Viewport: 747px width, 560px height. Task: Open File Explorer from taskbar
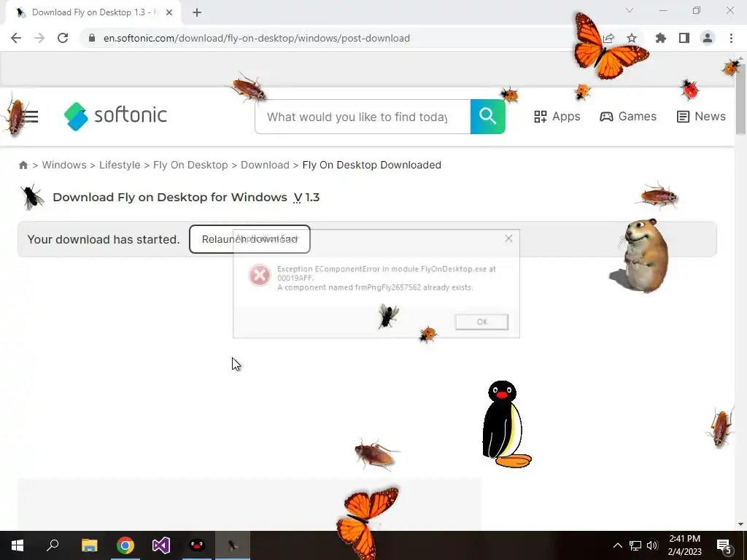(x=89, y=545)
